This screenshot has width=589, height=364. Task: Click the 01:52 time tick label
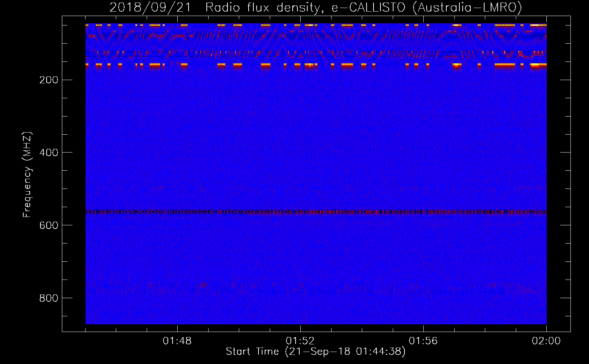click(x=300, y=341)
